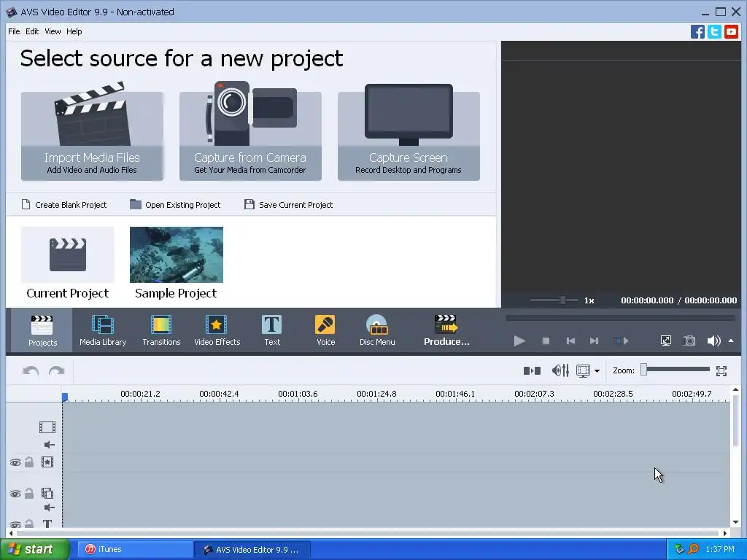The image size is (747, 560).
Task: Click the magnifier tray icon
Action: (693, 549)
